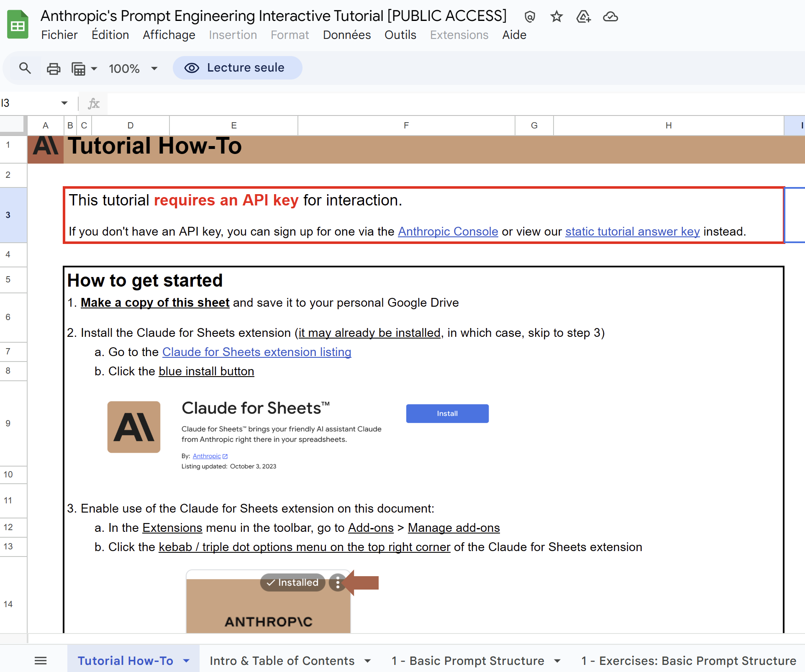Open the Aide menu
This screenshot has height=672, width=805.
(514, 35)
